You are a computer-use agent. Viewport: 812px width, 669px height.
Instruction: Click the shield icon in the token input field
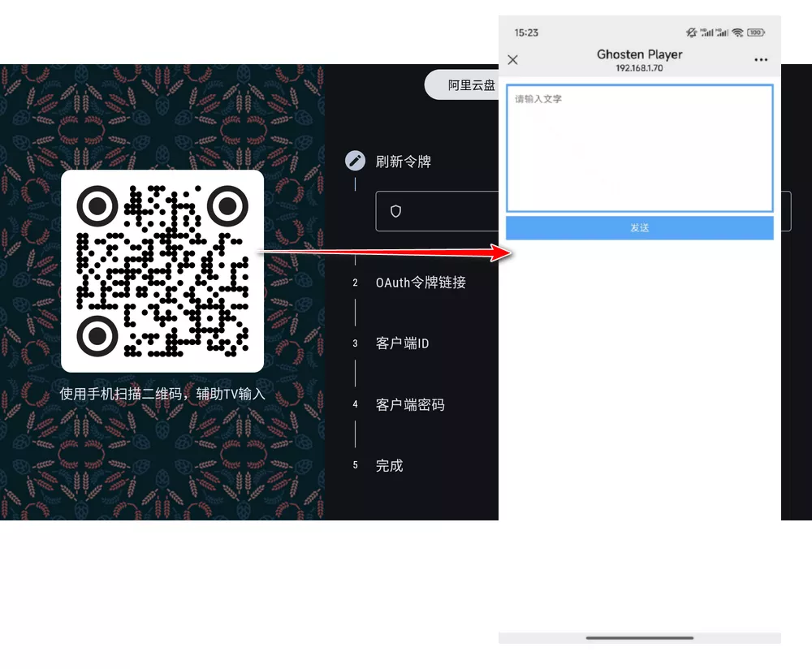(x=395, y=211)
